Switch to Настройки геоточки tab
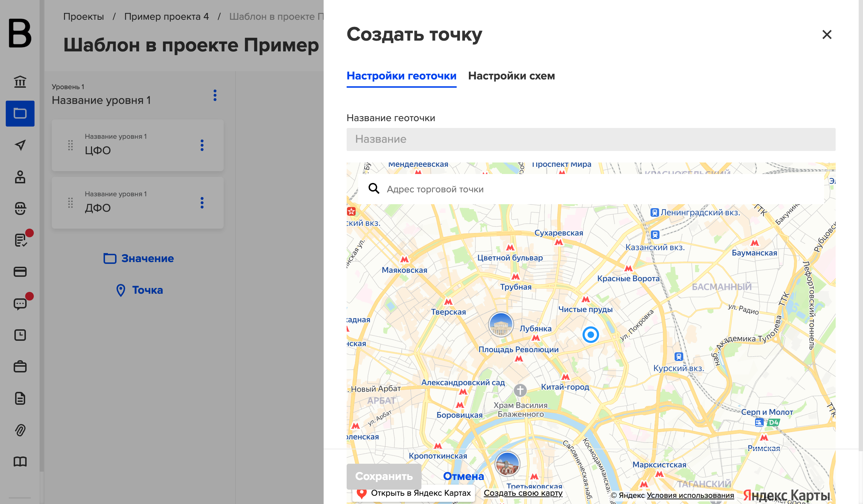This screenshot has width=863, height=504. point(401,76)
